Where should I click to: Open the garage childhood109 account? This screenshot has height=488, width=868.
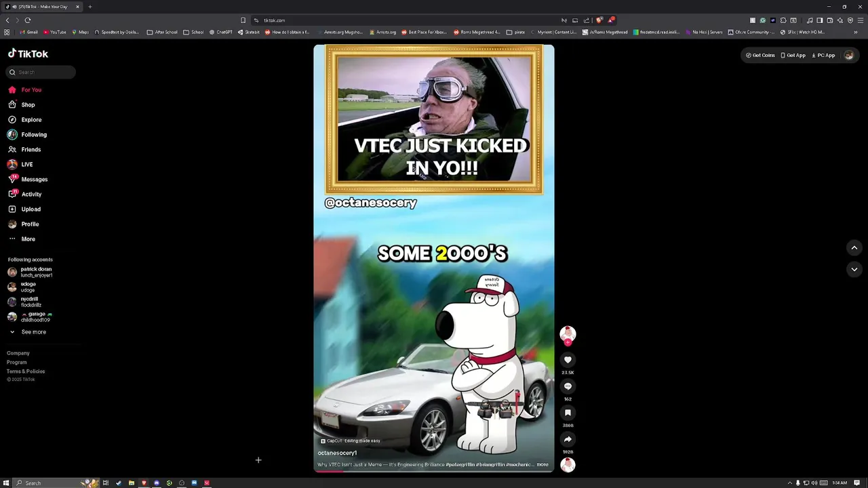pos(30,317)
